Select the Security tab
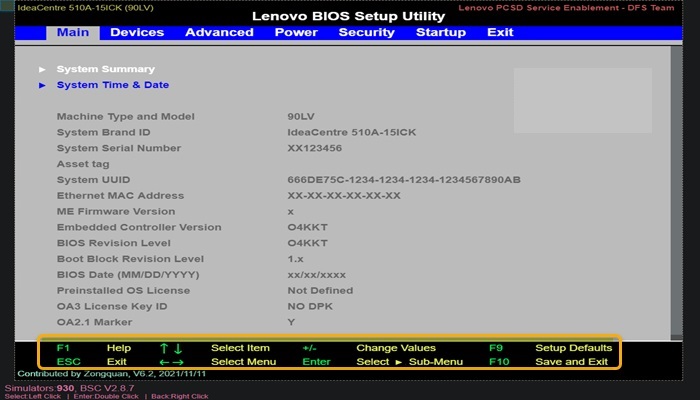Image resolution: width=700 pixels, height=400 pixels. coord(367,33)
